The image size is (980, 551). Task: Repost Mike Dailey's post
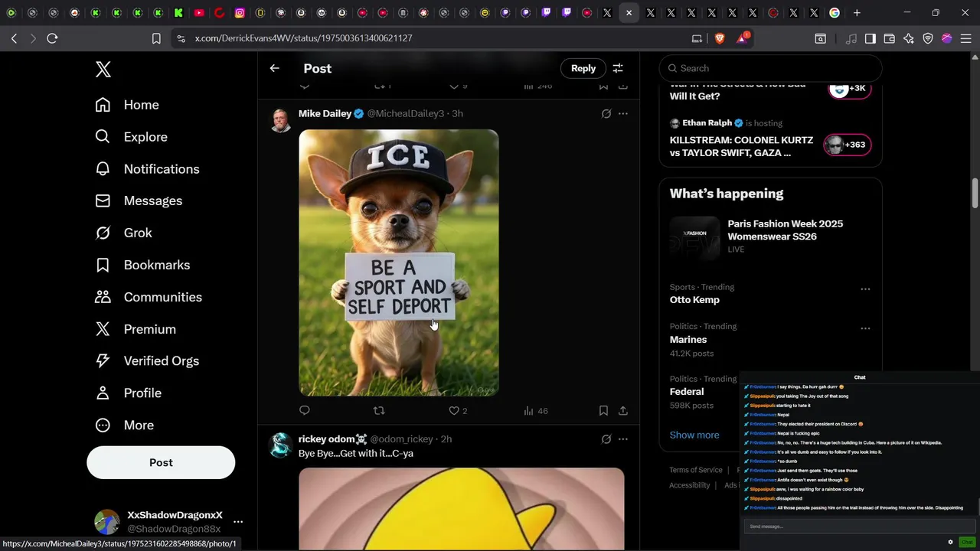(378, 411)
